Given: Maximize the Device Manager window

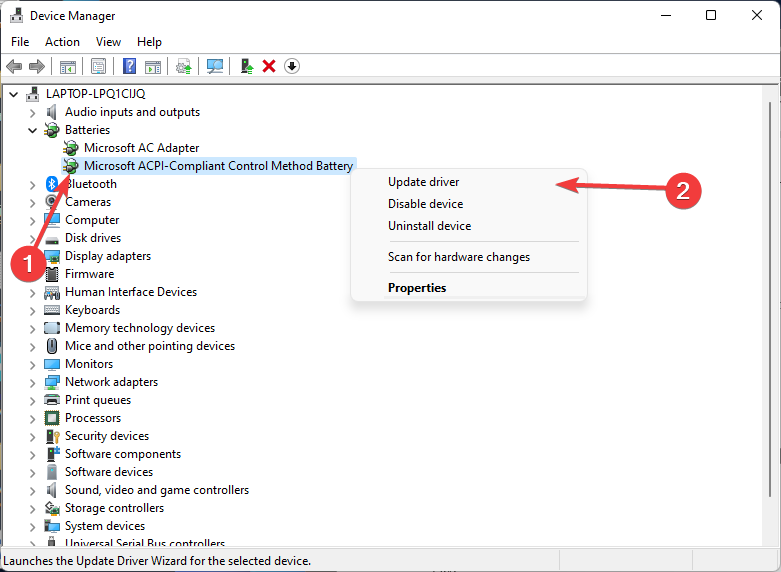Looking at the screenshot, I should pyautogui.click(x=711, y=15).
